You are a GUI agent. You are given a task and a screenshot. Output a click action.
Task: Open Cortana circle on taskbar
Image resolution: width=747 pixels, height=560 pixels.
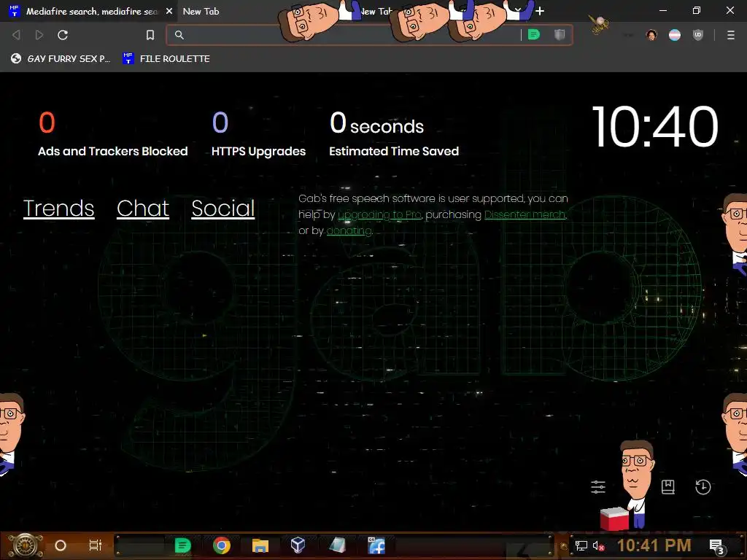click(x=61, y=545)
